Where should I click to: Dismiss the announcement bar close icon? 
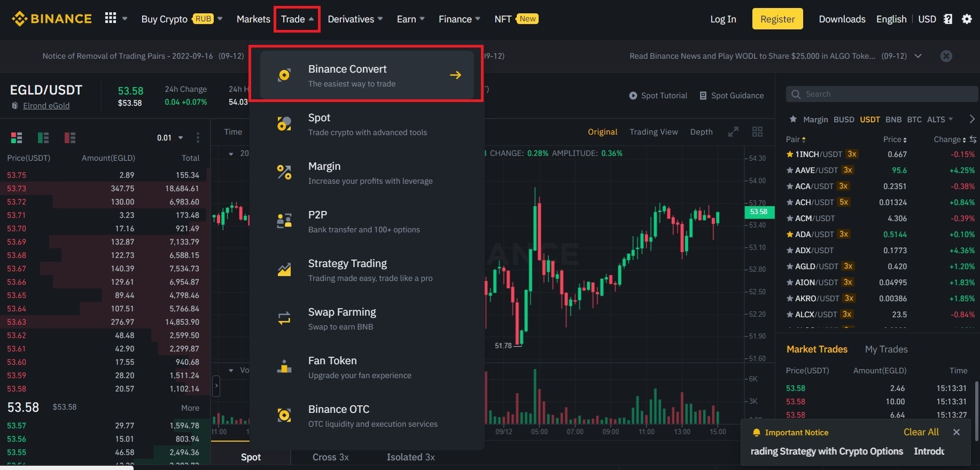[x=946, y=56]
